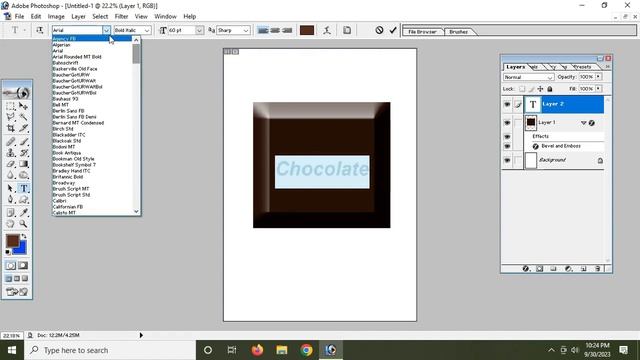Select the Type tool in toolbox
The image size is (640, 360).
(23, 188)
